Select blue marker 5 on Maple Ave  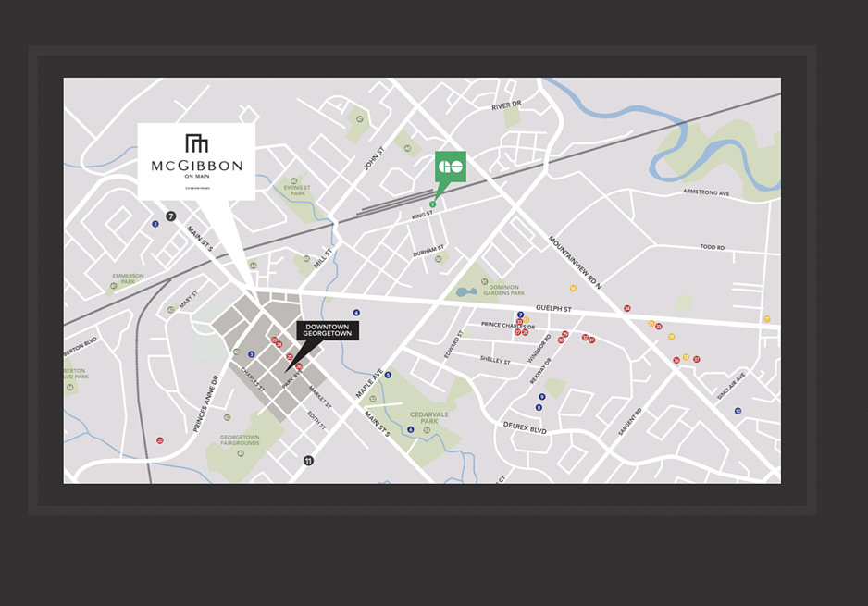click(x=388, y=376)
